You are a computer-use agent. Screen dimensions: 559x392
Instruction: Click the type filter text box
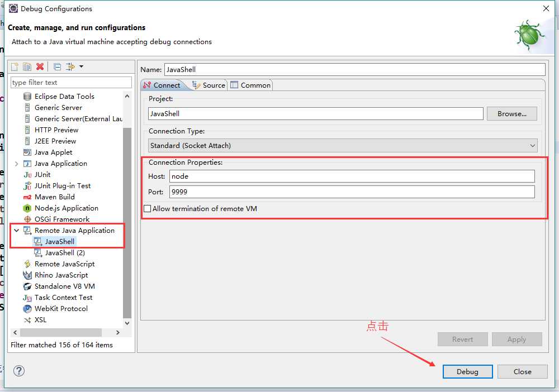[x=72, y=82]
